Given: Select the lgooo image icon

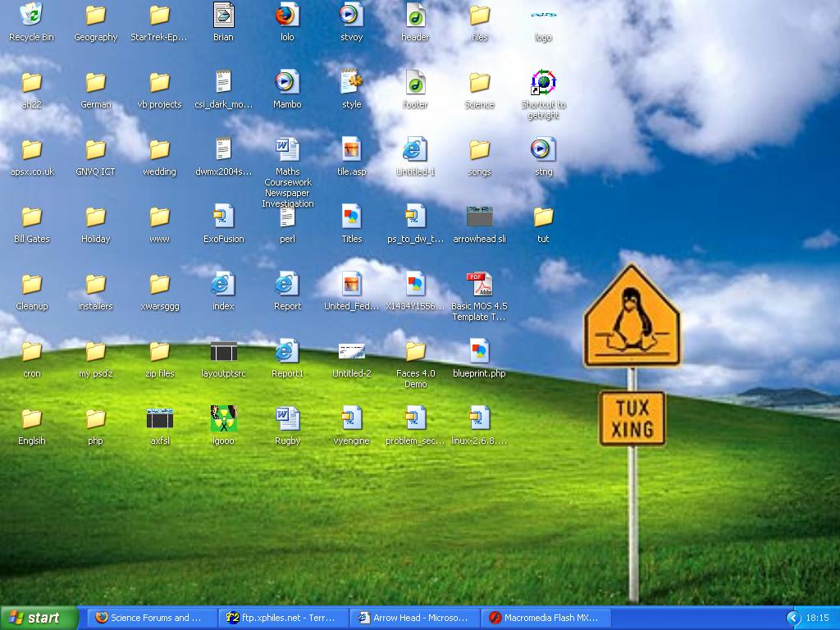Looking at the screenshot, I should [x=223, y=419].
